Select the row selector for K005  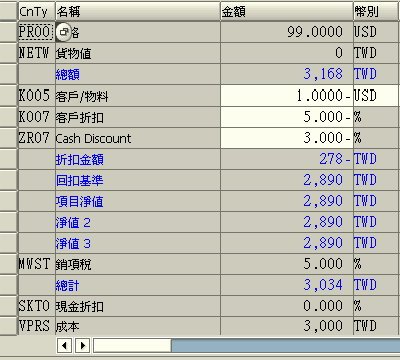[x=8, y=96]
